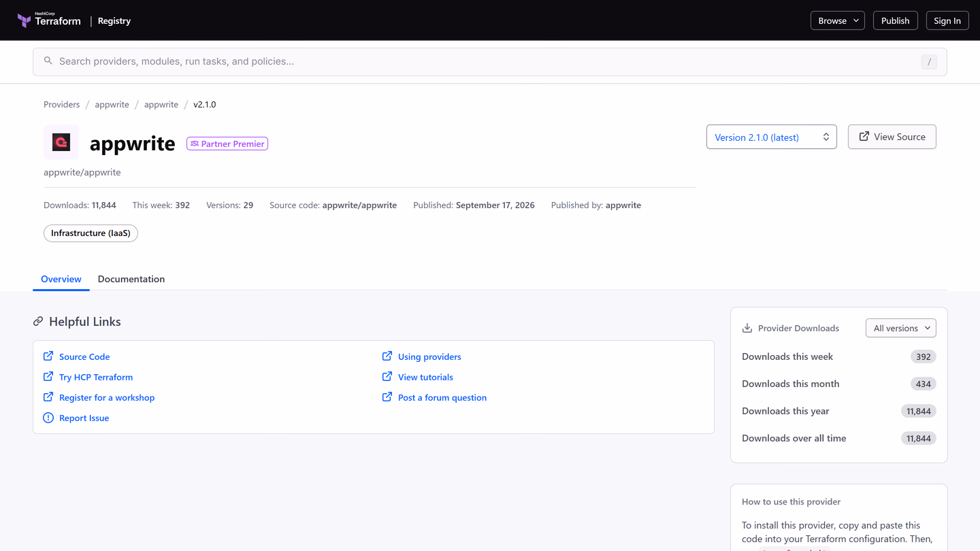980x551 pixels.
Task: Click Downloads this year count 11,844
Action: 919,411
